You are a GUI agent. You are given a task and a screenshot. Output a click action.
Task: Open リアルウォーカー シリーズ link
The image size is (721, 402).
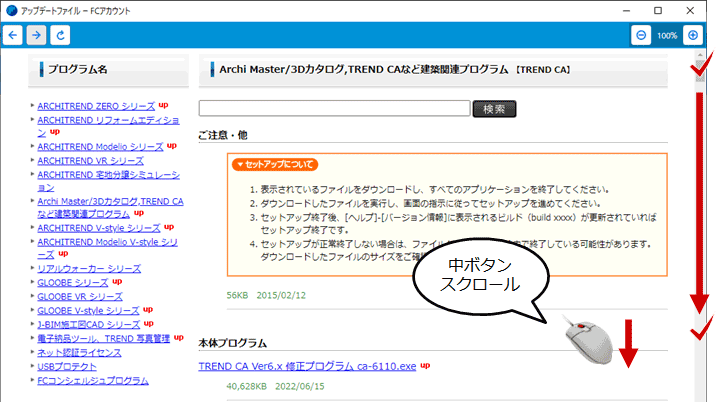click(89, 269)
